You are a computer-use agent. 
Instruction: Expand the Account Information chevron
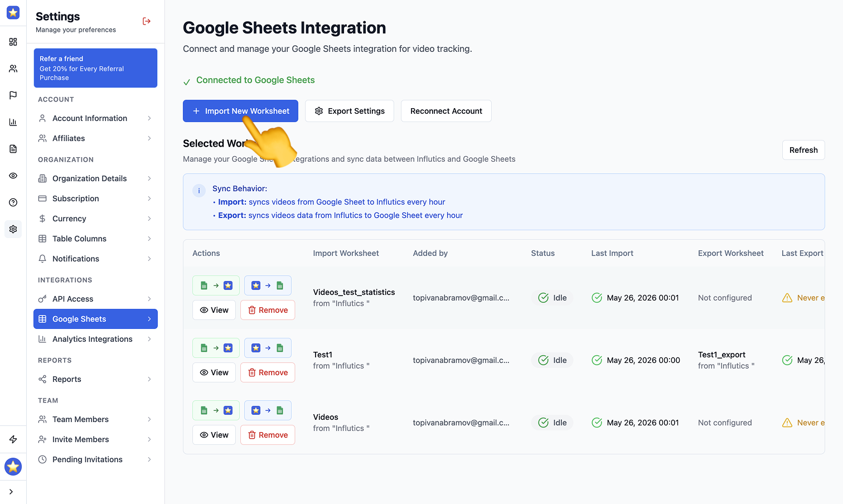(149, 118)
